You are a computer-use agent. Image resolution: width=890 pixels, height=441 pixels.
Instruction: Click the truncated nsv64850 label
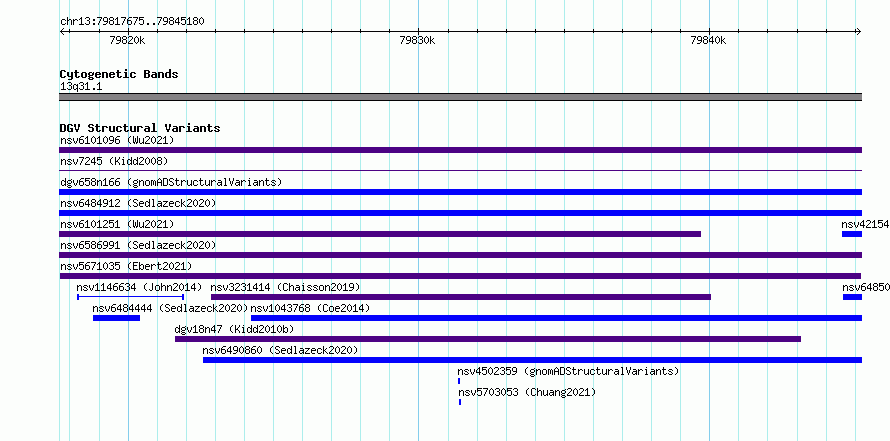tap(866, 287)
